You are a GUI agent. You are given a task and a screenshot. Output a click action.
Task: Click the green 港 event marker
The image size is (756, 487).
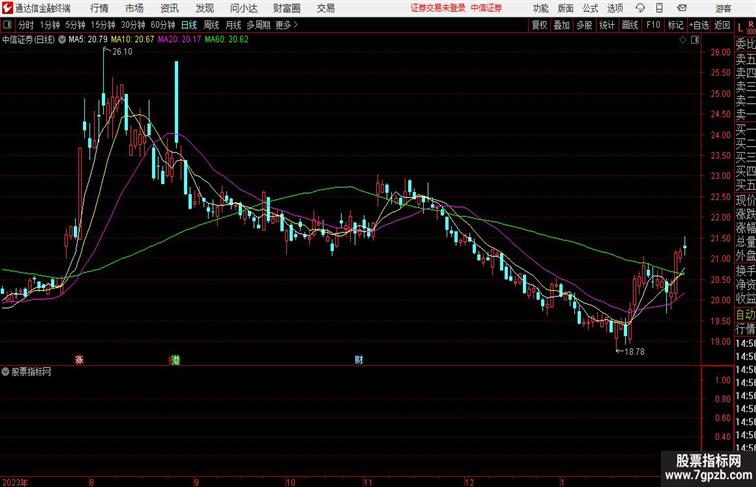click(x=176, y=359)
